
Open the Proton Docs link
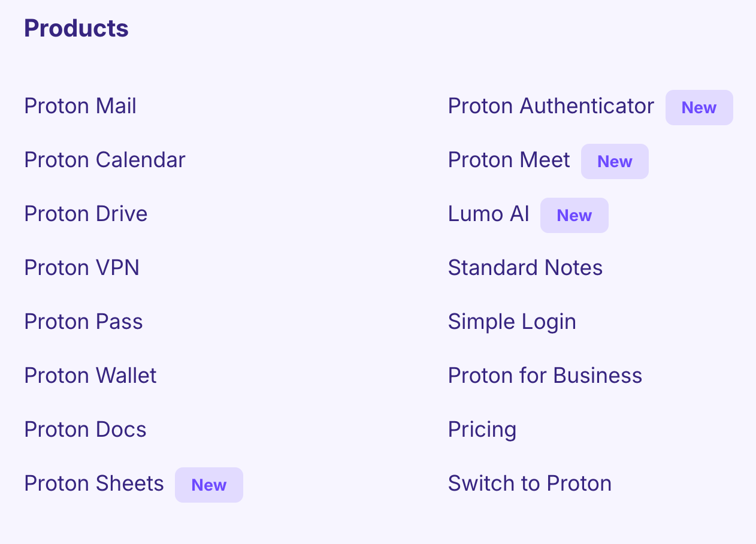[x=85, y=430]
